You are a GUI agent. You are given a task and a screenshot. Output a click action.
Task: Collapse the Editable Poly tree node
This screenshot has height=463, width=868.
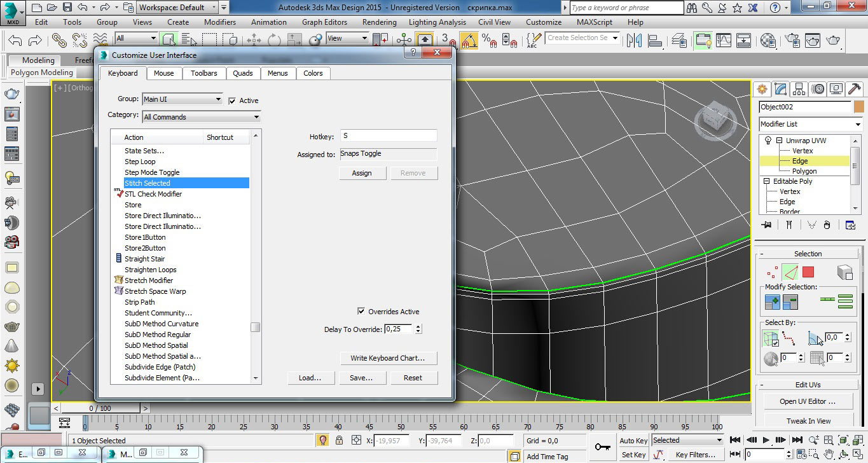[x=766, y=181]
